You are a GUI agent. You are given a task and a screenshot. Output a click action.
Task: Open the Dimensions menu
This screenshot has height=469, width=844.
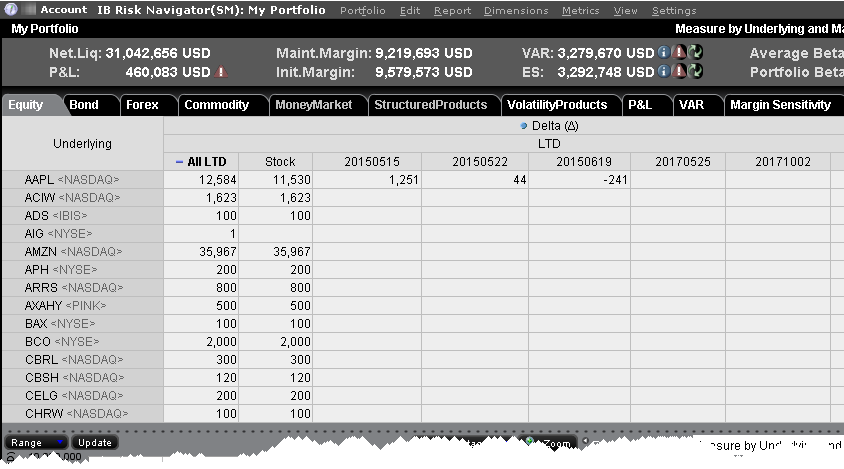pos(515,10)
